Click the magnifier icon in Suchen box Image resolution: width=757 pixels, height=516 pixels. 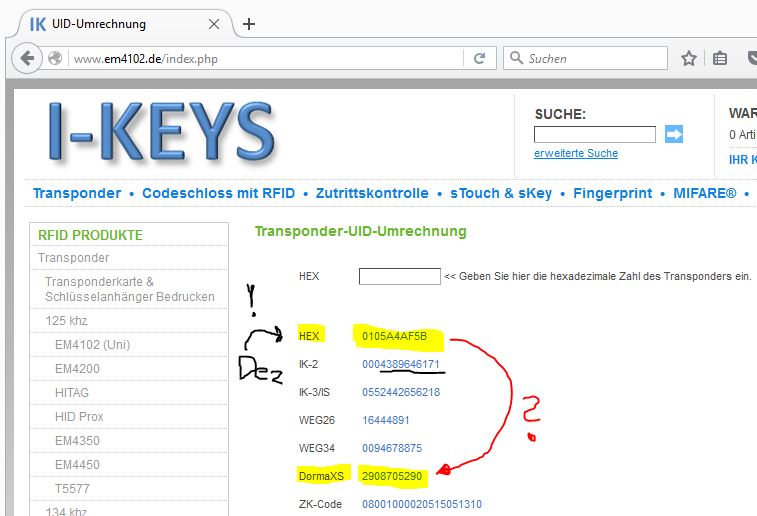pyautogui.click(x=517, y=58)
